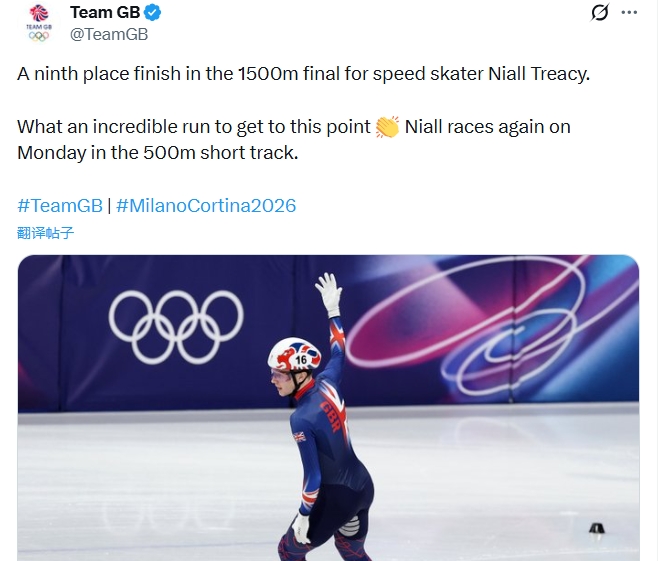
Task: Click the first sentence about ninth place finish
Action: [x=304, y=75]
